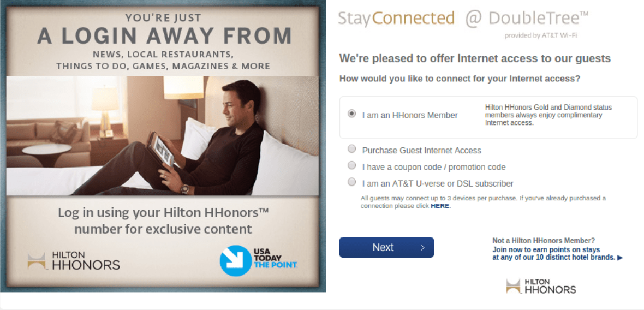The width and height of the screenshot is (644, 310).
Task: Click 'provided by AT&T Wi-Fi' text
Action: point(541,35)
